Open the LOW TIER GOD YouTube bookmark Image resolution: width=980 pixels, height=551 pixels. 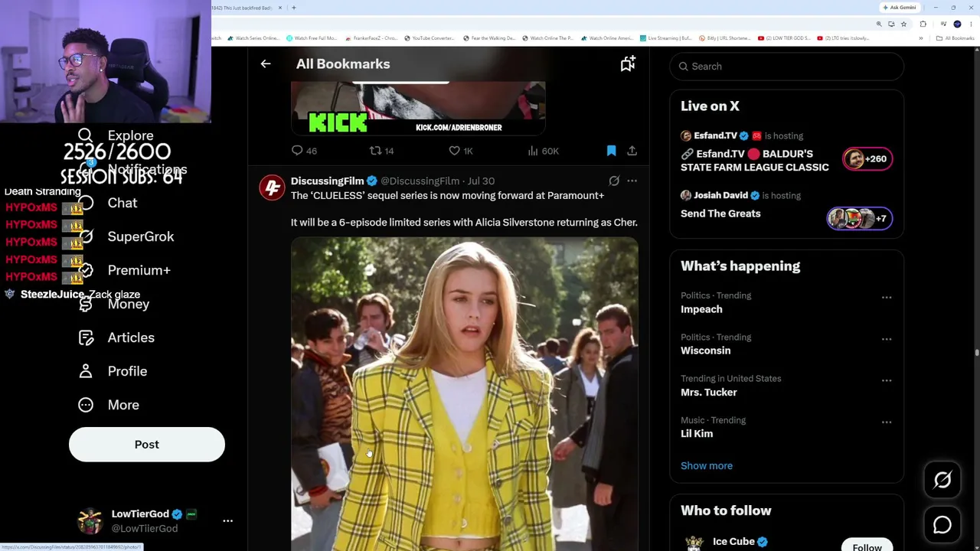tap(784, 38)
